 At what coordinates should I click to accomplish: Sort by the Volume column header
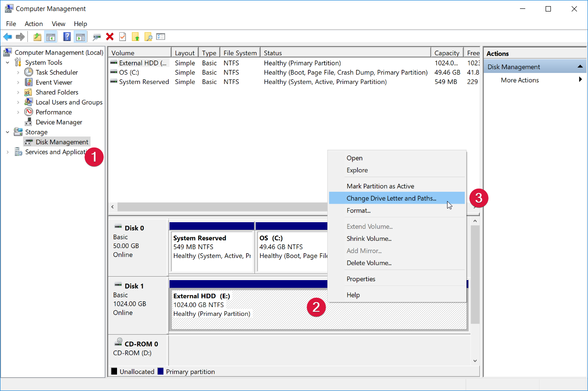point(140,53)
